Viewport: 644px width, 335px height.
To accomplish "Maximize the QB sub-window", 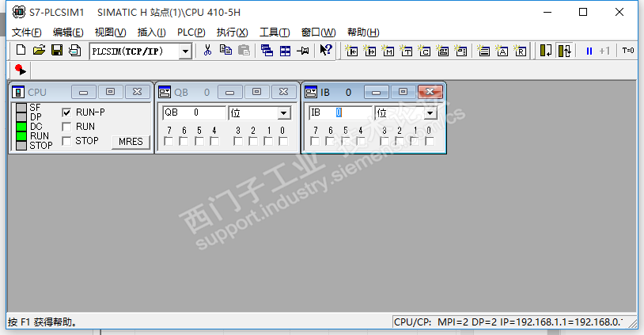I will coord(256,92).
